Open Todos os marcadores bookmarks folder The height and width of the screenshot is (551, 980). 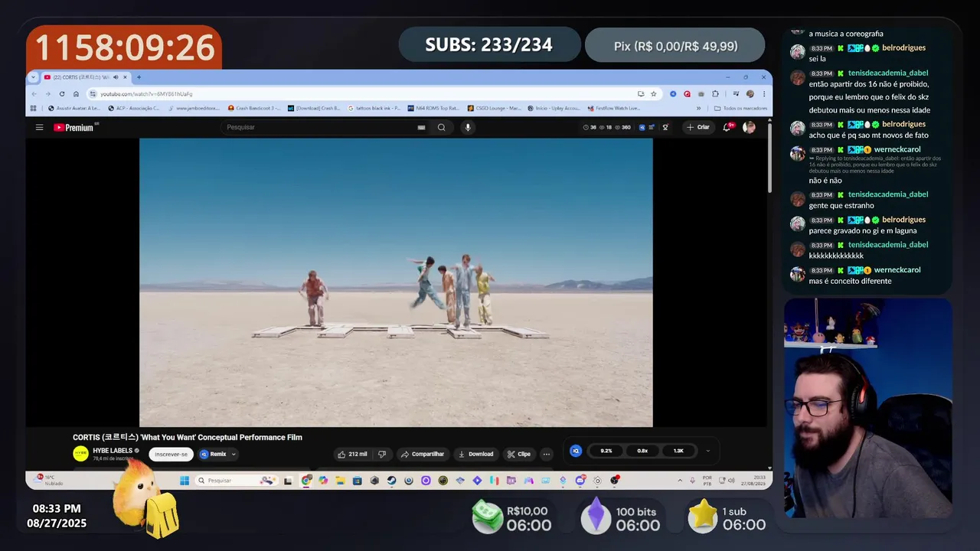740,108
